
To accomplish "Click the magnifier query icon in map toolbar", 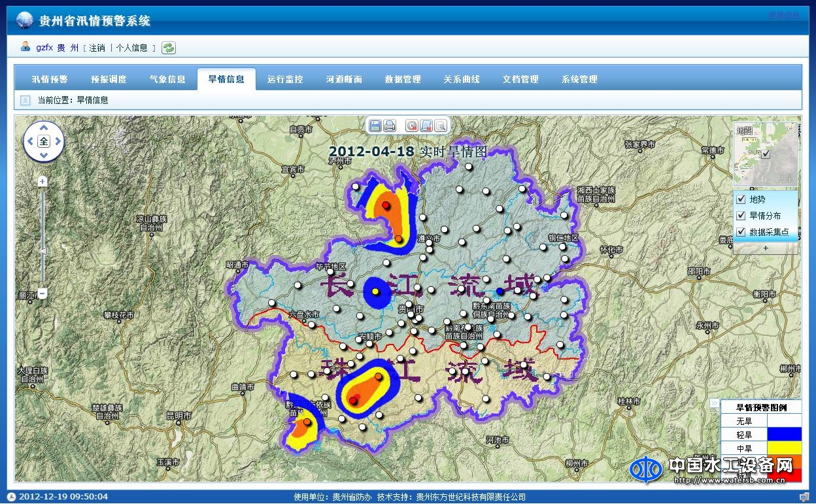I will click(441, 126).
